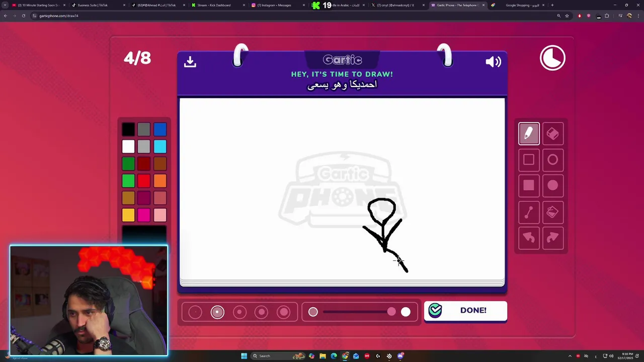
Task: Select the paint bucket fill tool
Action: coord(552,212)
